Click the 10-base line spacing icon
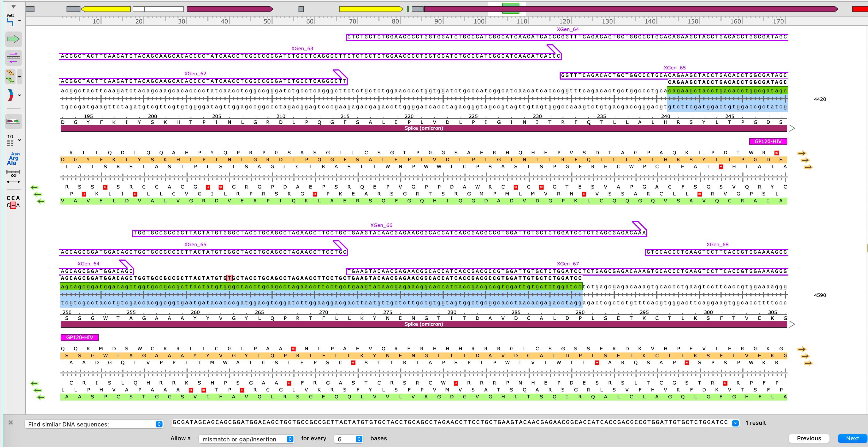868x447 pixels. click(10, 140)
